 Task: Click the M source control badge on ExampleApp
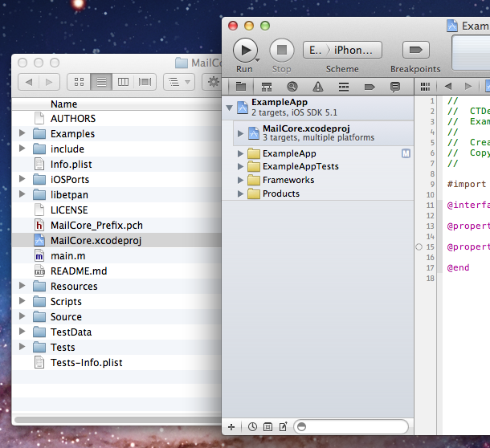[x=406, y=153]
